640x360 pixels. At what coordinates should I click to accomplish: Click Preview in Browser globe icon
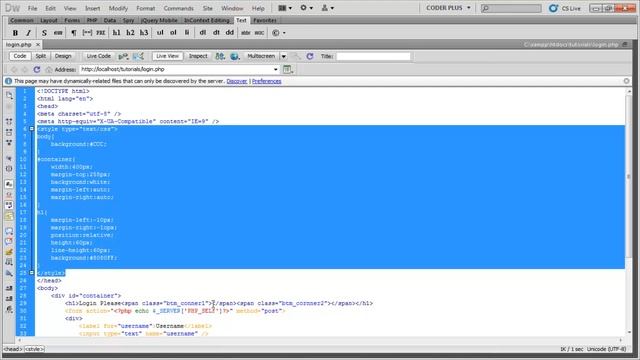(x=234, y=56)
